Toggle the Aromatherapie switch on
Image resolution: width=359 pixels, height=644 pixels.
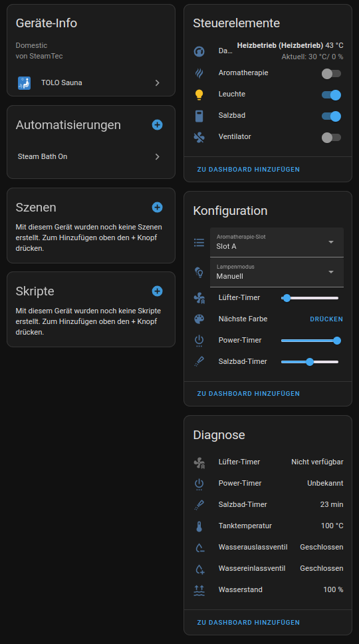[x=331, y=74]
